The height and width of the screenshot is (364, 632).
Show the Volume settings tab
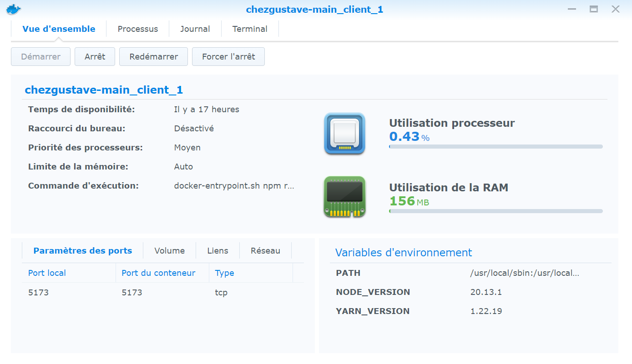click(x=169, y=251)
